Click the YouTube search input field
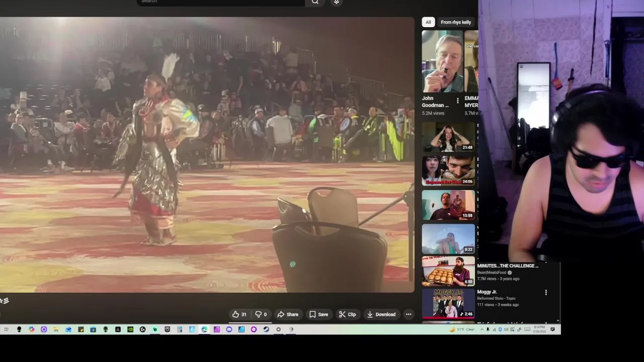This screenshot has width=644, height=362. (x=220, y=2)
